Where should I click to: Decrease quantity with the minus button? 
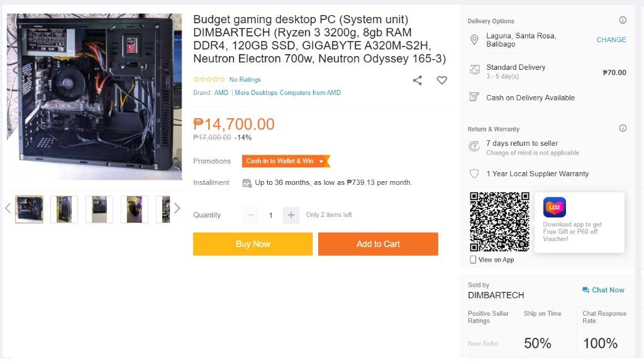click(250, 215)
